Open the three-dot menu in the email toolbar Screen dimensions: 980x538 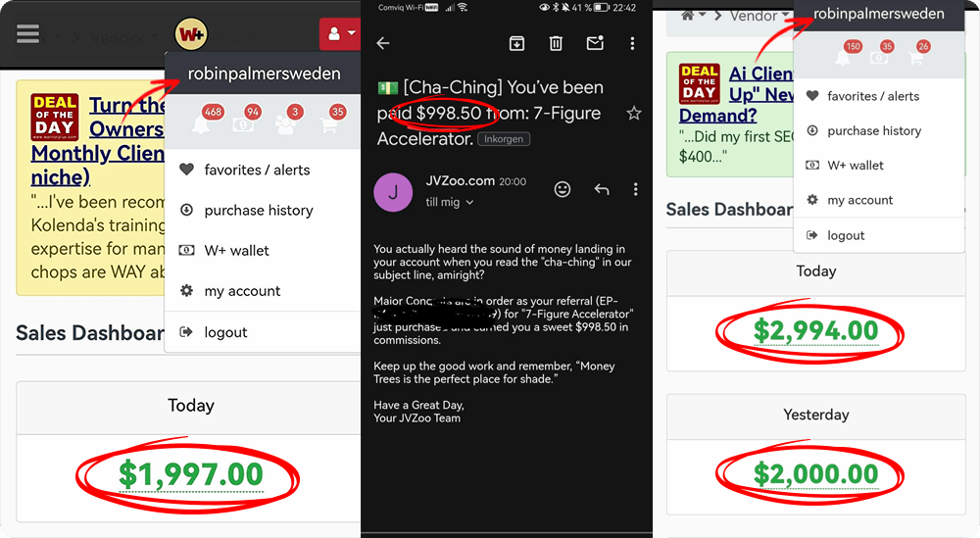click(633, 43)
